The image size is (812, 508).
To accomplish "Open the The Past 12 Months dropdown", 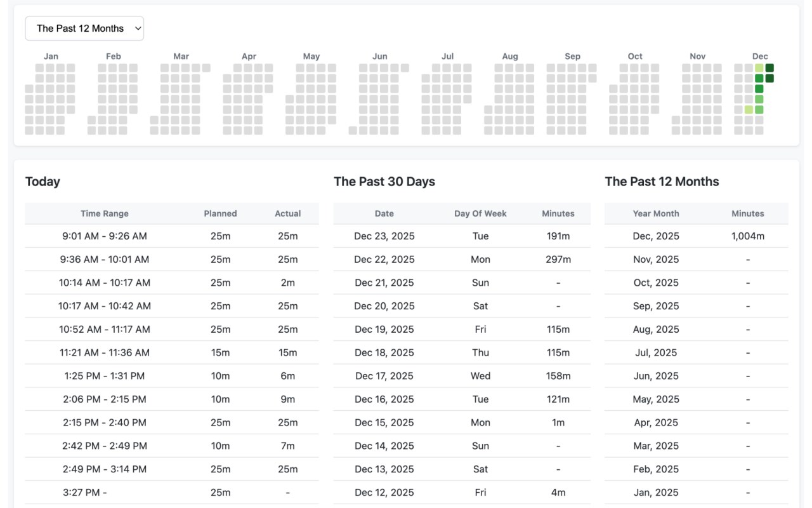I will pyautogui.click(x=84, y=29).
